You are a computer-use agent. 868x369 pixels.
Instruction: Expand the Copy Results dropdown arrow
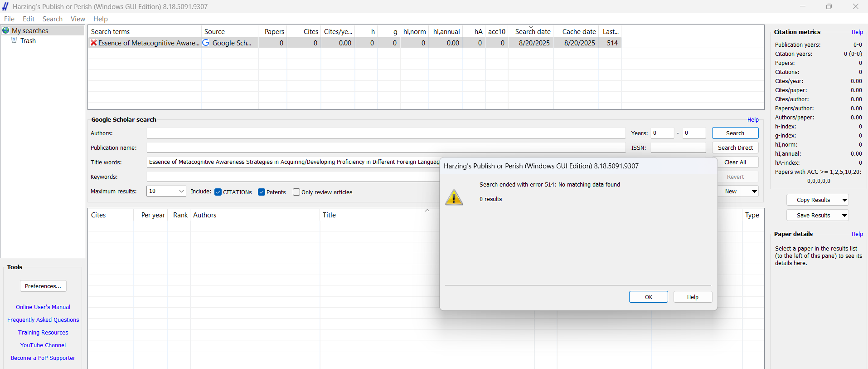tap(844, 200)
